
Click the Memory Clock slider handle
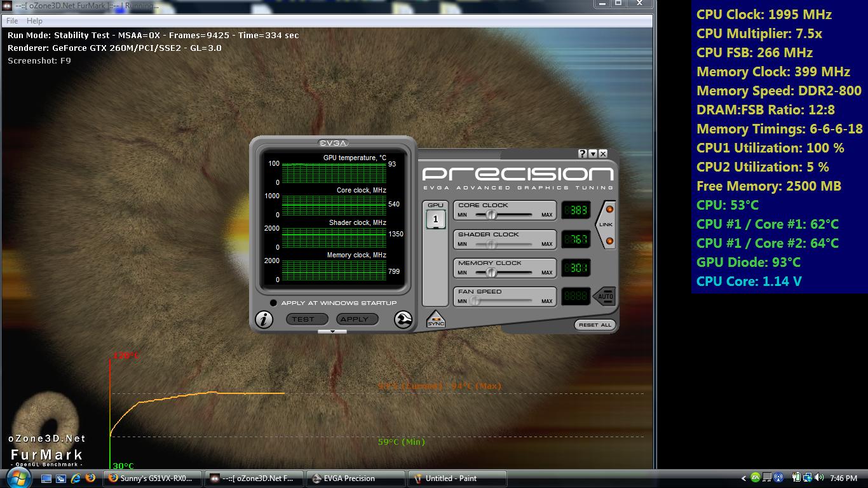pyautogui.click(x=491, y=273)
